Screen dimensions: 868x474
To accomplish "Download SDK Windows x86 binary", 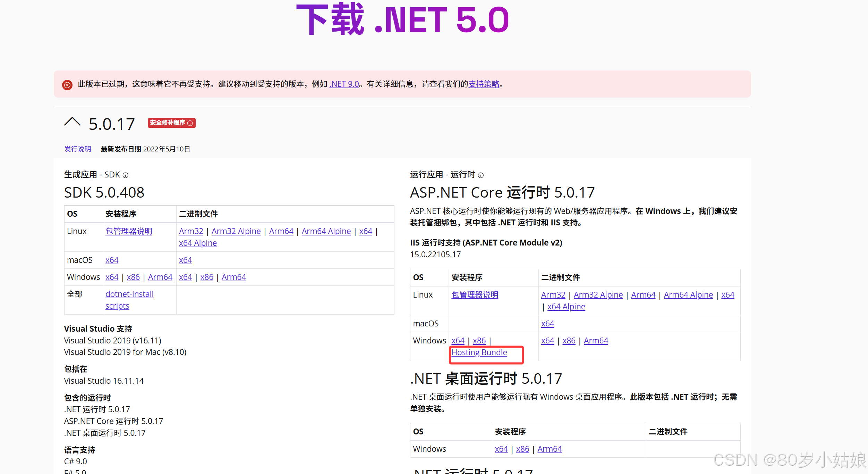I will (x=207, y=277).
